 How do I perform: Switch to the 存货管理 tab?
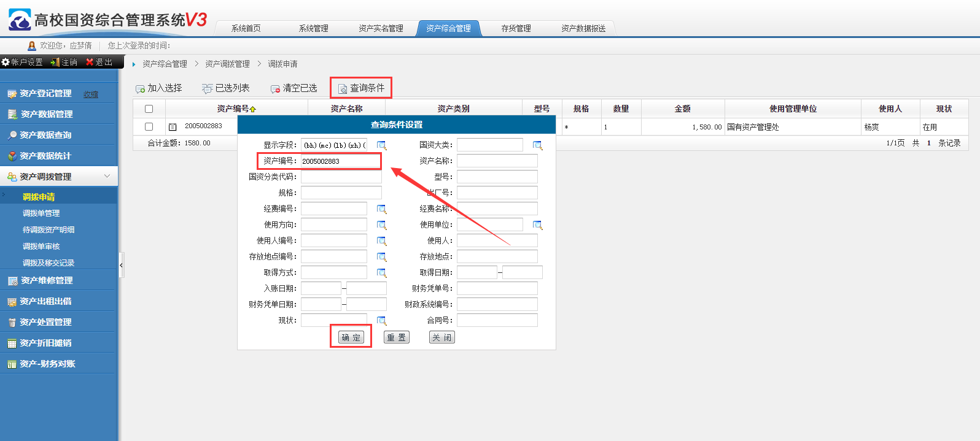[x=516, y=28]
